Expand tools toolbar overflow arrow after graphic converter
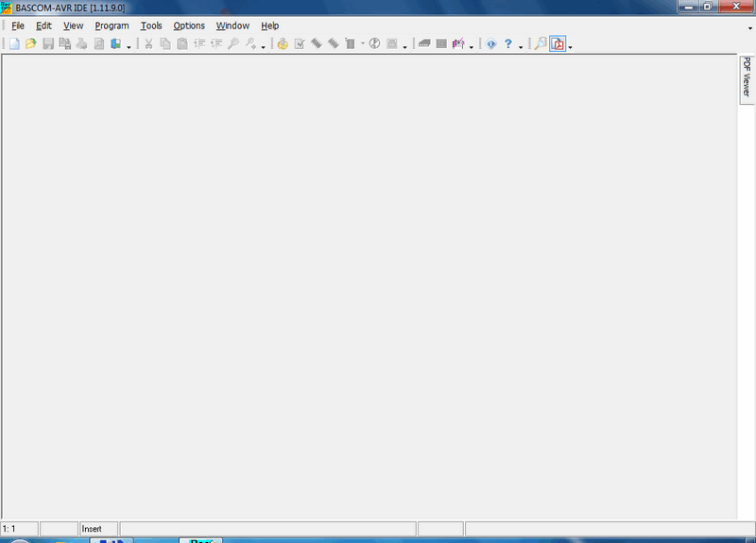 [x=472, y=47]
